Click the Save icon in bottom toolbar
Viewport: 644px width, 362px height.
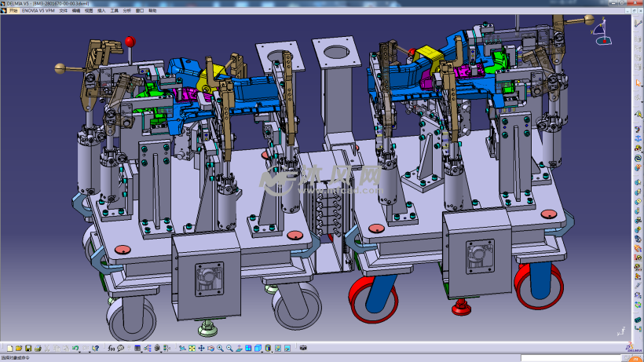click(28, 348)
